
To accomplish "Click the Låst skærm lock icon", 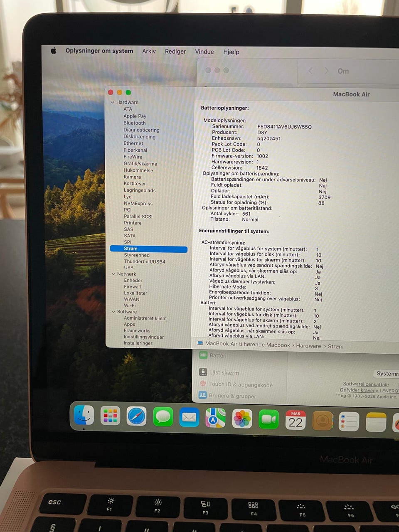I will click(x=203, y=372).
